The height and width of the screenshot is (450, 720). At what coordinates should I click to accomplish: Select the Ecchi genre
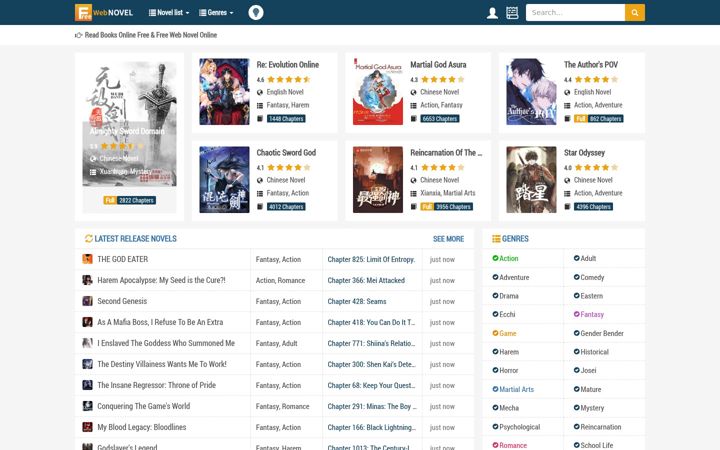pyautogui.click(x=504, y=315)
